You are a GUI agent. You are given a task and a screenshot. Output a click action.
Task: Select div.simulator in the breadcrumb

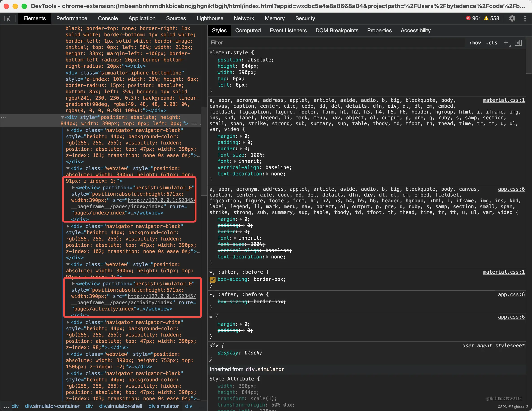(164, 406)
